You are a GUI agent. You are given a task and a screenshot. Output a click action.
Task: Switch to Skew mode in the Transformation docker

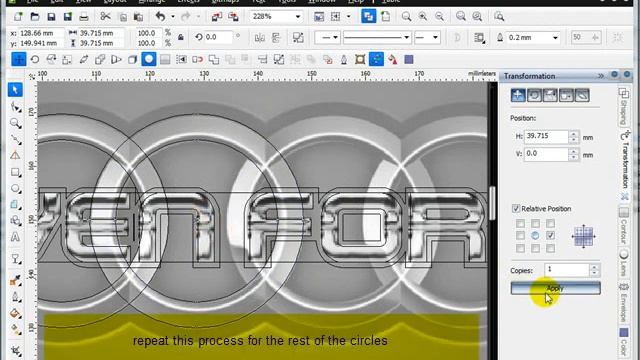[582, 96]
